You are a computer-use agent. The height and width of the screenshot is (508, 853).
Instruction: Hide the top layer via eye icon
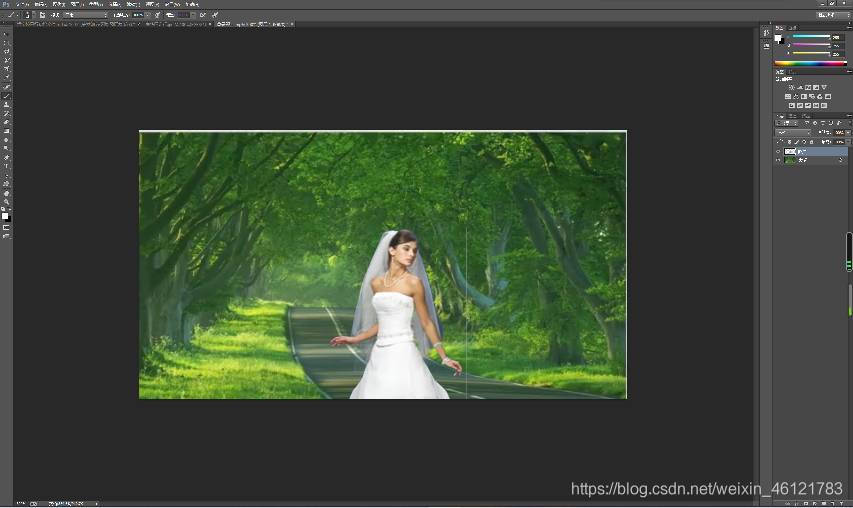tap(778, 151)
